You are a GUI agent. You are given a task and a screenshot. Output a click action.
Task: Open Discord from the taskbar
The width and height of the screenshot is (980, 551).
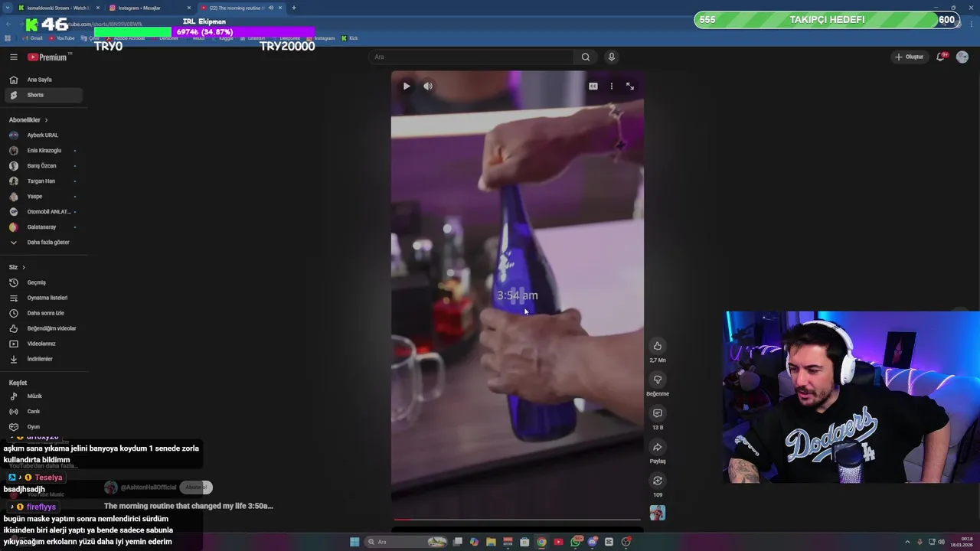coord(592,542)
